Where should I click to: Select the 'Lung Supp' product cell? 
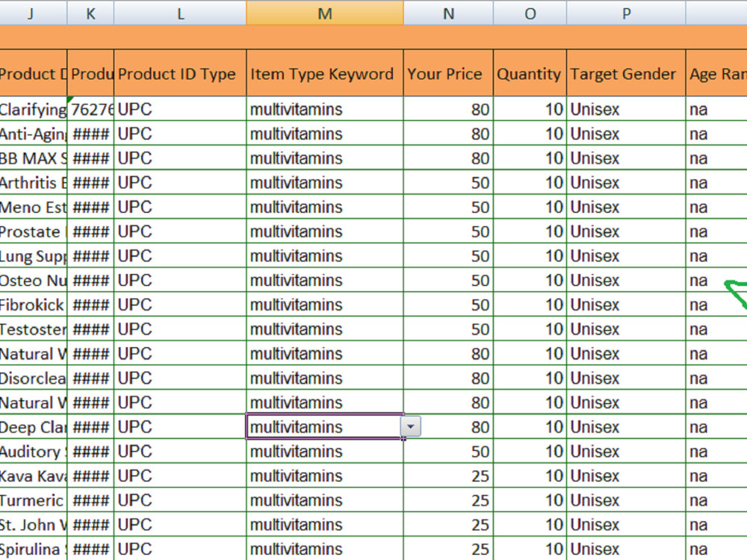coord(34,255)
